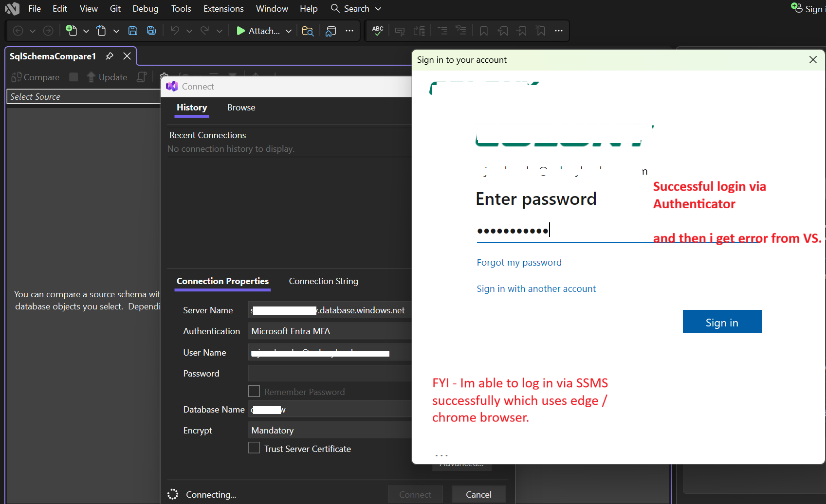Toggle the bookmark icon in toolbar
The image size is (826, 504).
tap(484, 31)
